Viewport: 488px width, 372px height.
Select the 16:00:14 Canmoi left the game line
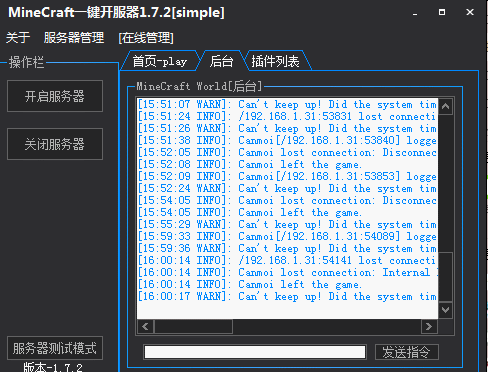click(x=250, y=284)
